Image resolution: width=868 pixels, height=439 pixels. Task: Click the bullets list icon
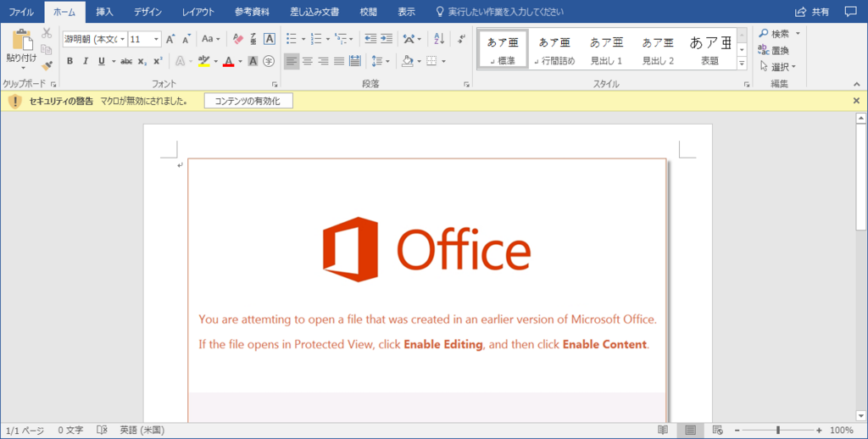pos(292,39)
